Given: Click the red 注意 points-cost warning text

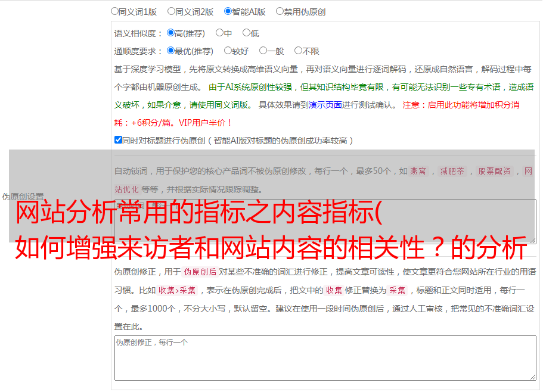Looking at the screenshot, I should [317, 114].
